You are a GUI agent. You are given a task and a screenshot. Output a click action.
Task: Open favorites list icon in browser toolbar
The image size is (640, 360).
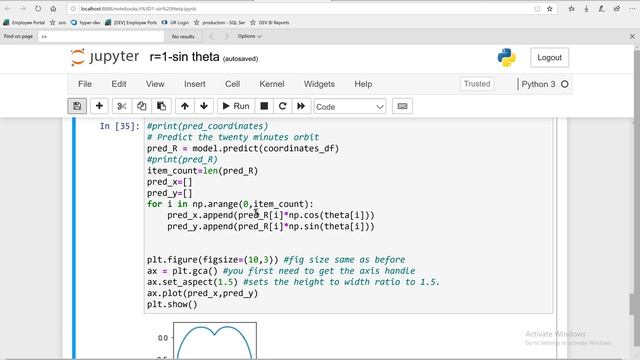tap(571, 9)
